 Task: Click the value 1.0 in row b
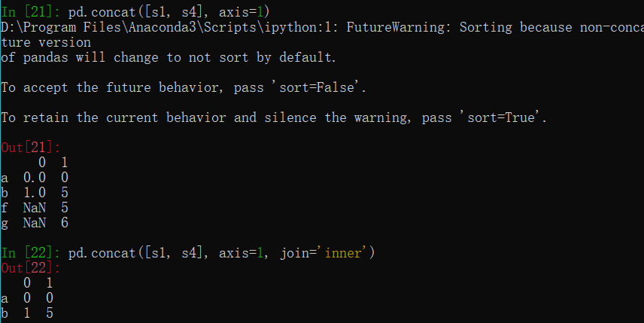point(34,193)
